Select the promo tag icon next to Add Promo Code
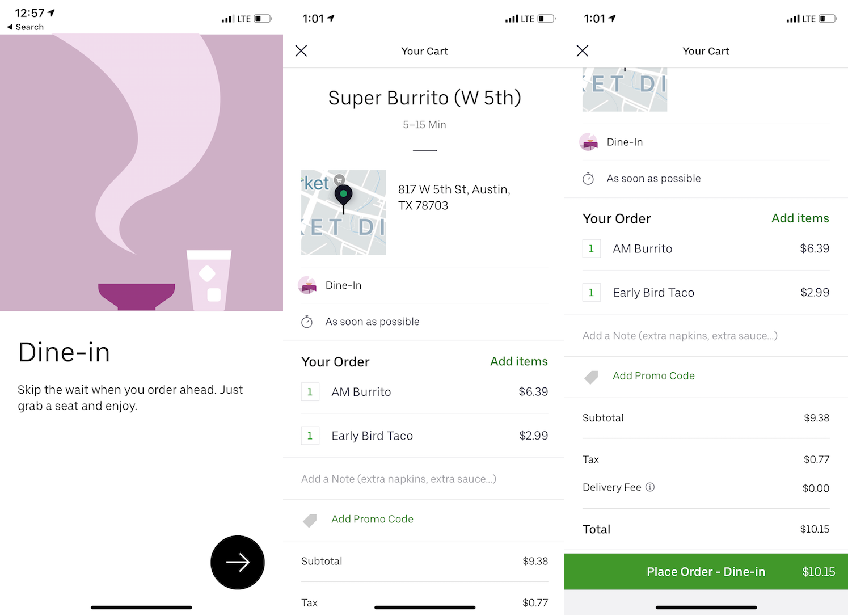The height and width of the screenshot is (616, 848). tap(310, 520)
